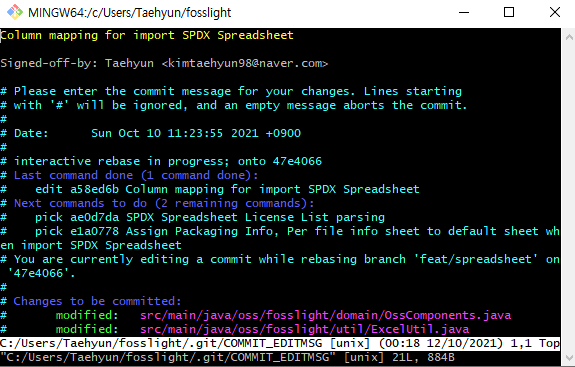Click modified file path 'OssComponents.java'
Viewport: 575px width, 367px height.
pos(325,315)
